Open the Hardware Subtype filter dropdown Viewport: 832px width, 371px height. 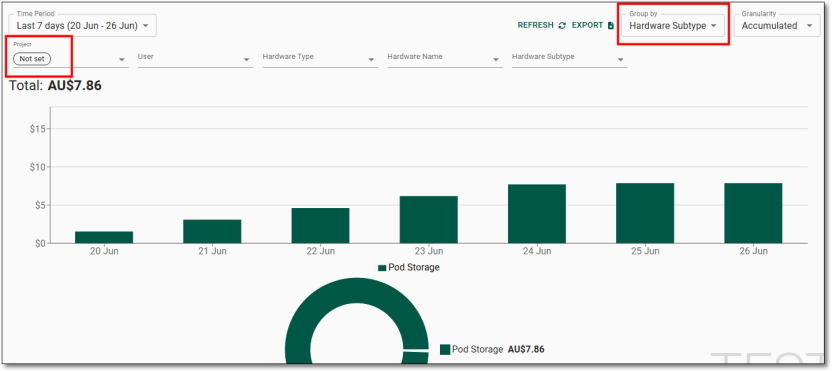tap(569, 58)
